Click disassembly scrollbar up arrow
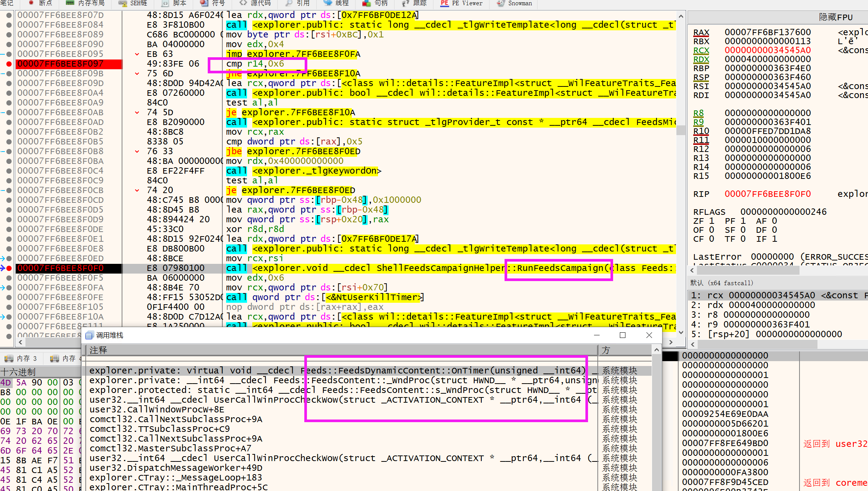Viewport: 868px width, 491px height. pyautogui.click(x=681, y=16)
